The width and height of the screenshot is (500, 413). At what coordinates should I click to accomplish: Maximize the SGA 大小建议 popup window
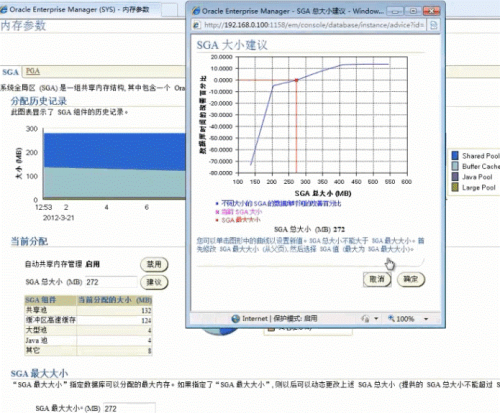coord(413,11)
